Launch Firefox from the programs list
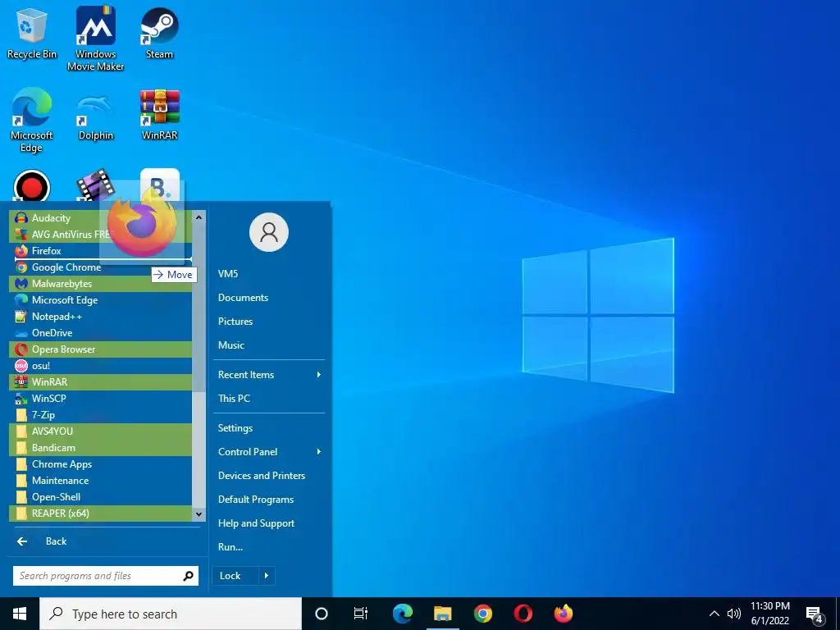The height and width of the screenshot is (630, 840). tap(100, 251)
